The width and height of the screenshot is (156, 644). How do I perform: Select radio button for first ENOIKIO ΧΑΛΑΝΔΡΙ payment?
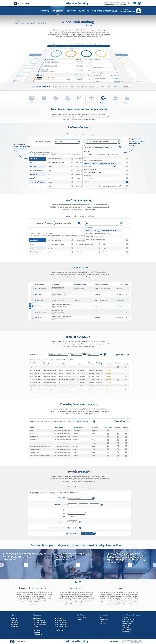[x=33, y=289]
